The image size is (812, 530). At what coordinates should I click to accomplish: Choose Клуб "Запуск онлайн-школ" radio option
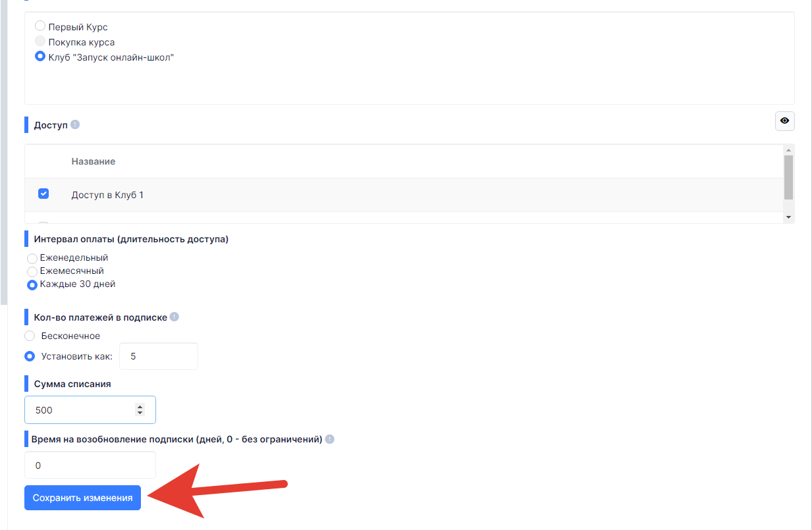40,57
